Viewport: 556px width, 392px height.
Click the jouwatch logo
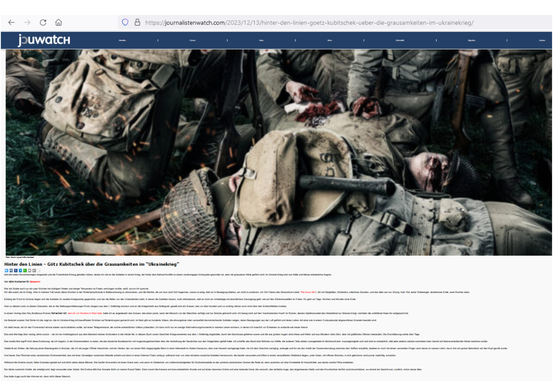(44, 40)
